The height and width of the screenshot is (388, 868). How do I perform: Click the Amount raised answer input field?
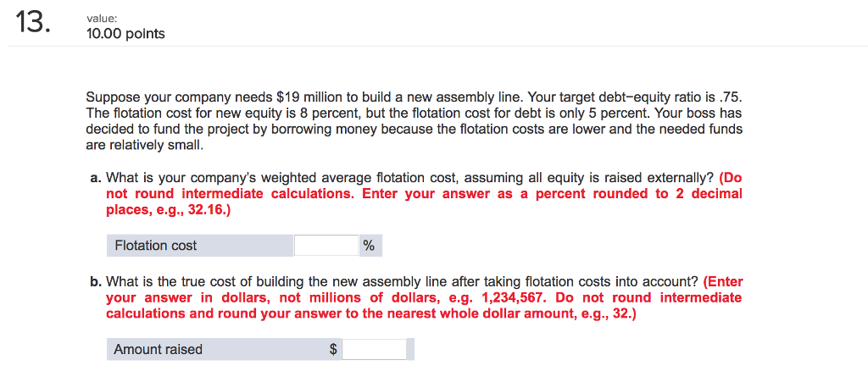click(x=374, y=349)
